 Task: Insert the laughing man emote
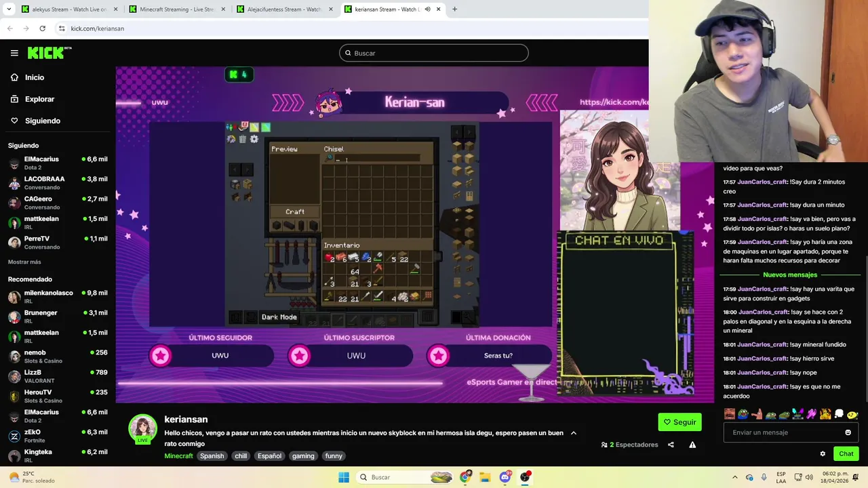(729, 413)
